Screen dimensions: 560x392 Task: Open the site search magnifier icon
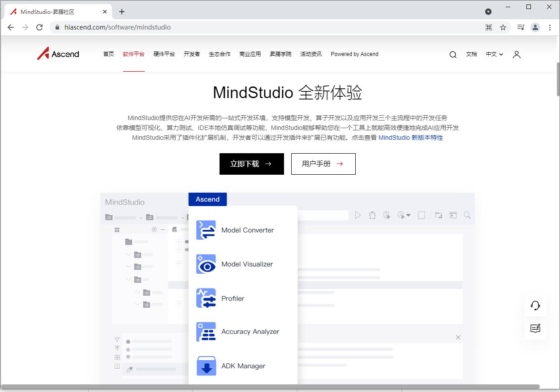click(453, 54)
